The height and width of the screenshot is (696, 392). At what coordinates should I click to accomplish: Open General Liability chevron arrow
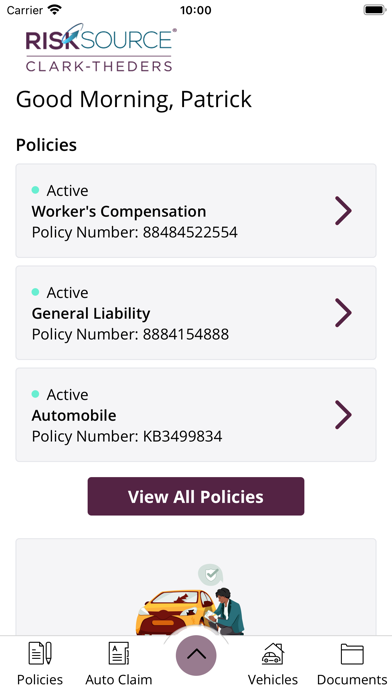click(x=343, y=313)
